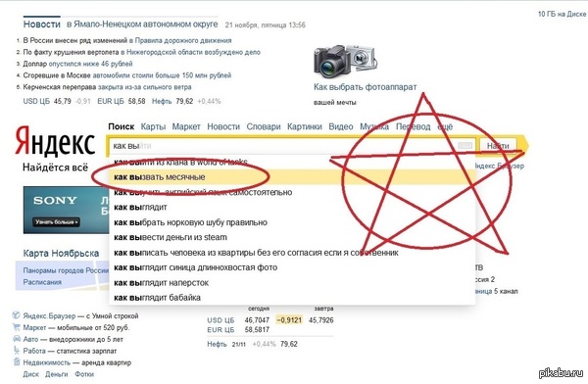Choose 'как вывести деньги из steam' suggestion
Viewport: 588px width, 384px height.
pos(292,237)
